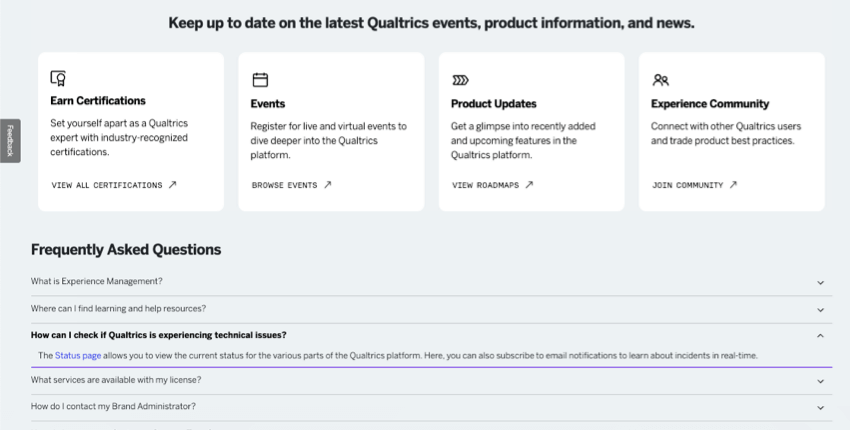Expand 'What services are available' chevron
Viewport: 850px width, 430px height.
click(820, 381)
